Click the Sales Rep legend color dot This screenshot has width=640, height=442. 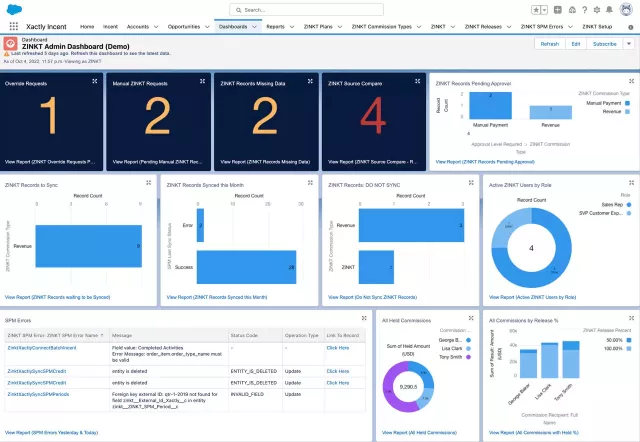point(629,204)
